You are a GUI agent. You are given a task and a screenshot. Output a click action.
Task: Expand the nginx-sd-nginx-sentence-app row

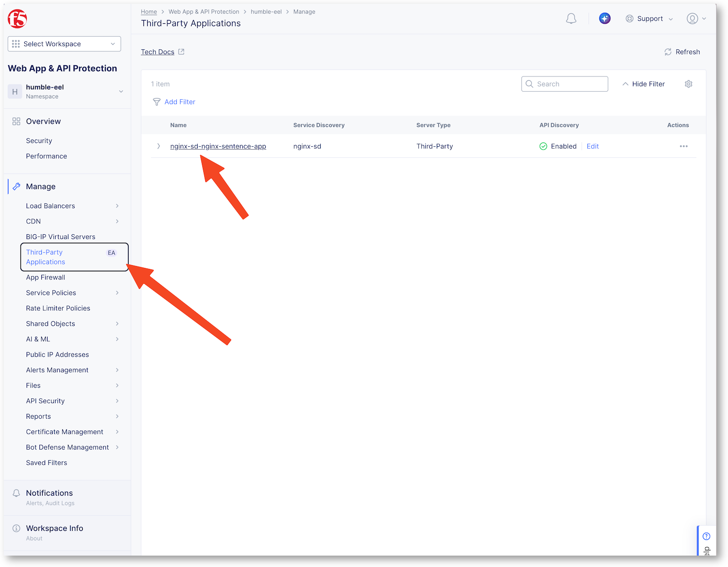159,146
